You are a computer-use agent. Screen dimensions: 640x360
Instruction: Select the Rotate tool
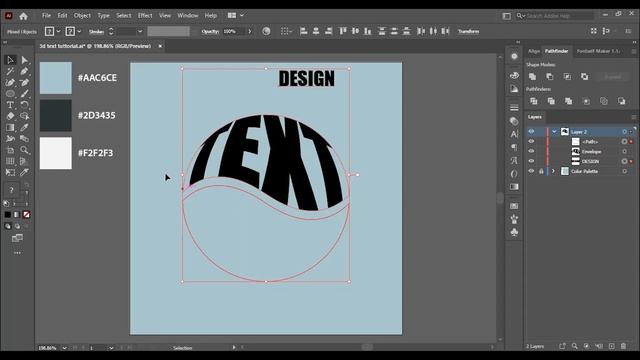(24, 105)
